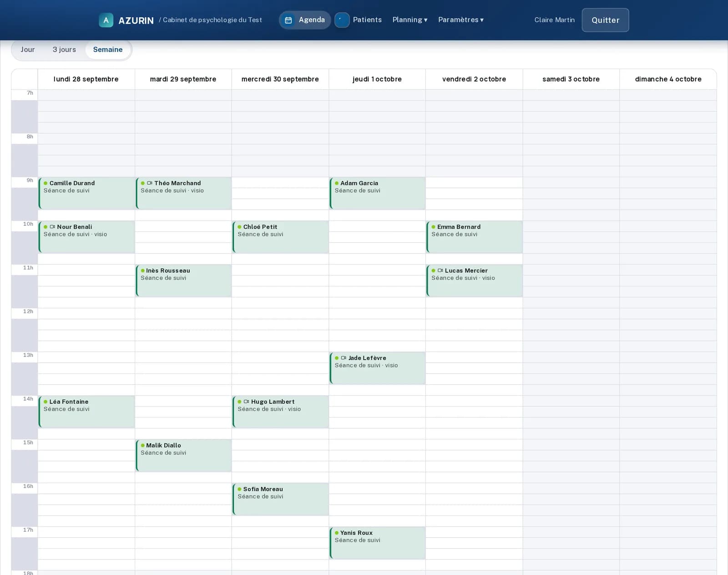Click the samedi 3 octobre header
728x575 pixels.
(x=571, y=79)
